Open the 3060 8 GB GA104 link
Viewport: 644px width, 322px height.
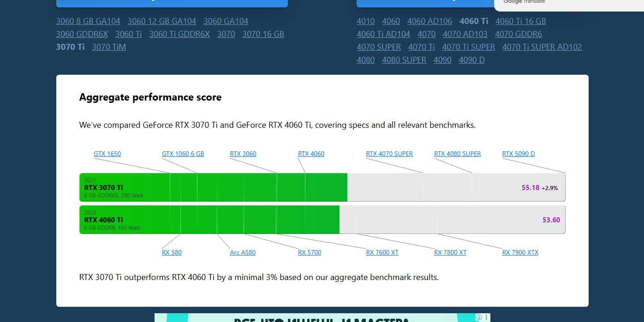click(88, 21)
